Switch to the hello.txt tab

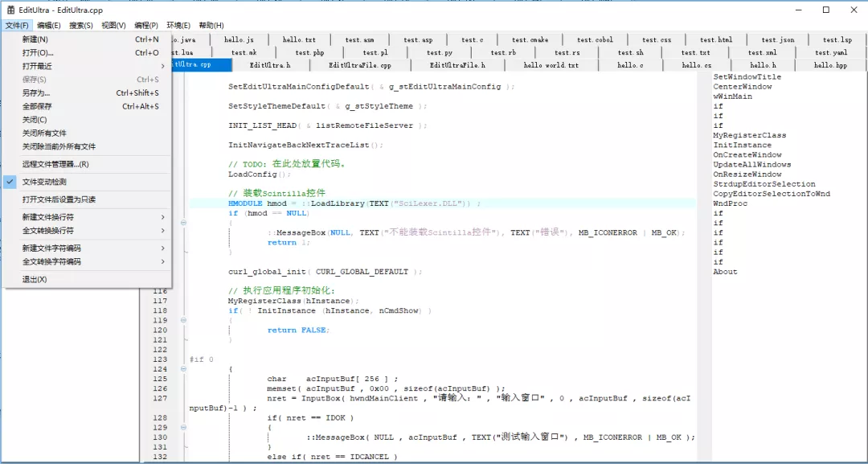[x=299, y=40]
